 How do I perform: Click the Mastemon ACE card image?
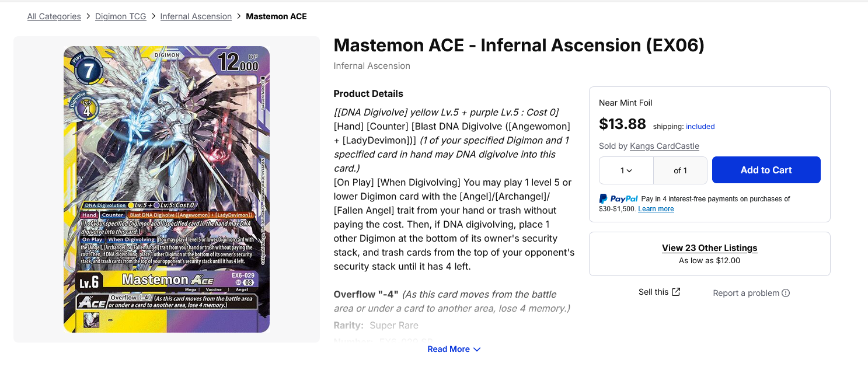pyautogui.click(x=166, y=189)
